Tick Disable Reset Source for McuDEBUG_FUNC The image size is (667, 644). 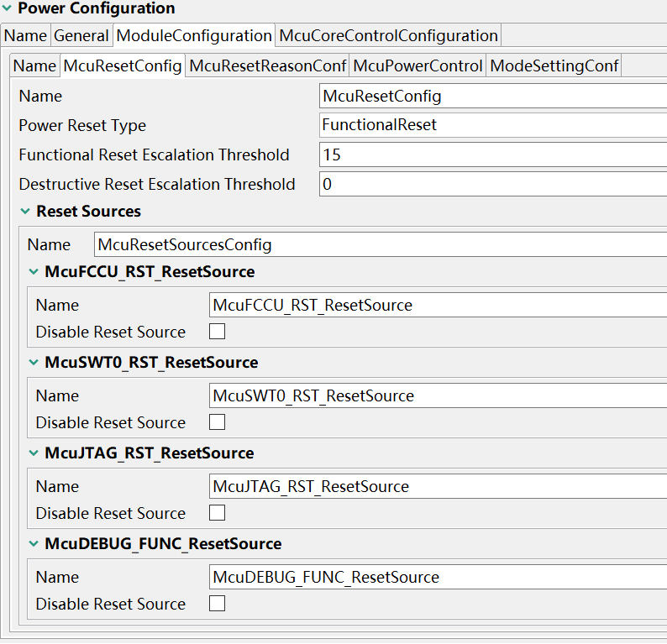tap(218, 604)
